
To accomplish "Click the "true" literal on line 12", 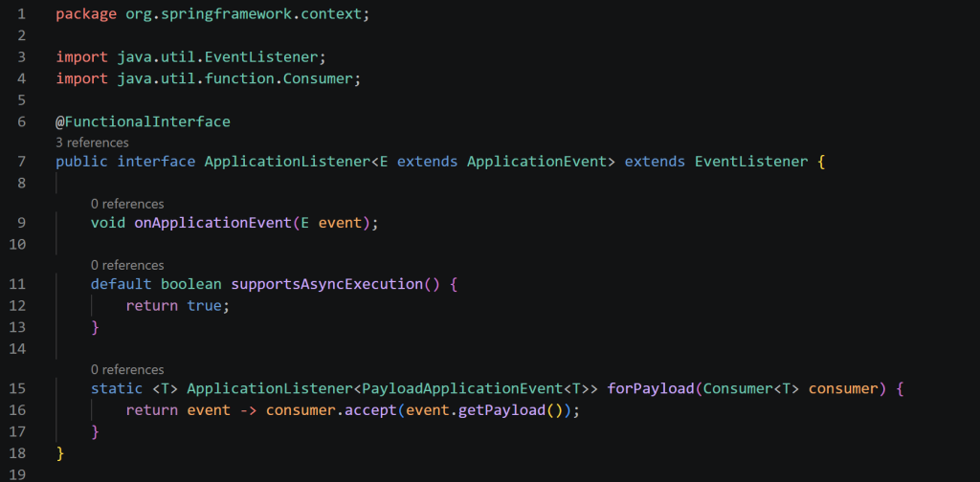I will [205, 305].
